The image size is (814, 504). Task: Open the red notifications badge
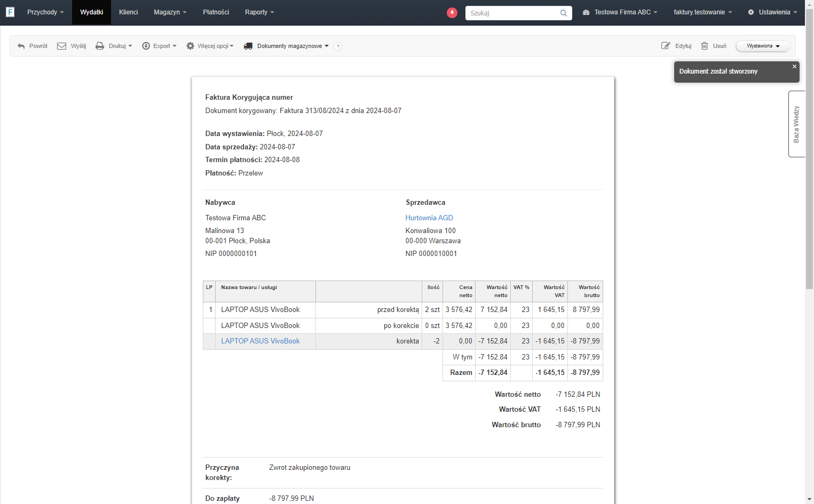click(452, 12)
